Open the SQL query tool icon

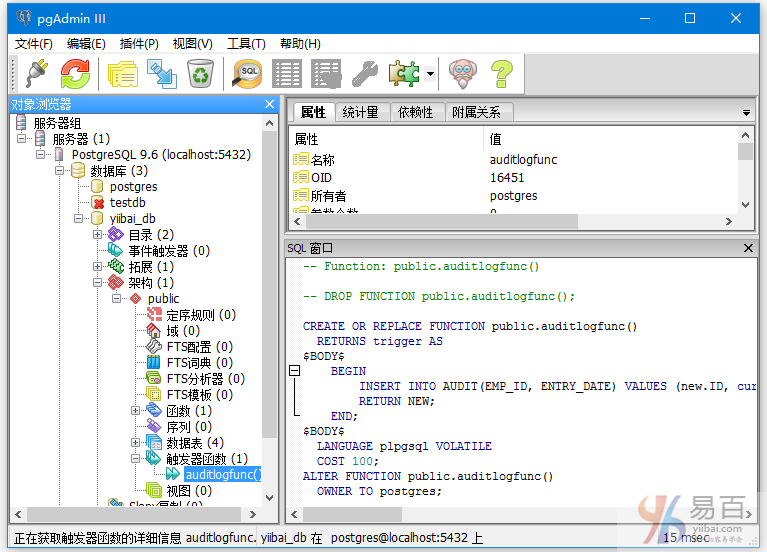click(x=247, y=73)
